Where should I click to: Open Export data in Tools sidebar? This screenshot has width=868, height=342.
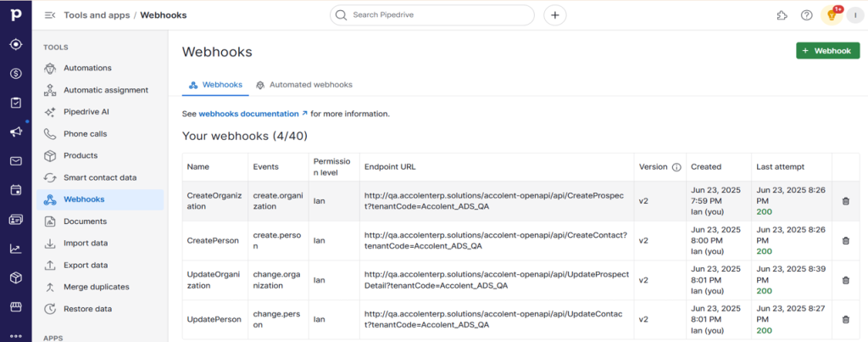(x=100, y=265)
